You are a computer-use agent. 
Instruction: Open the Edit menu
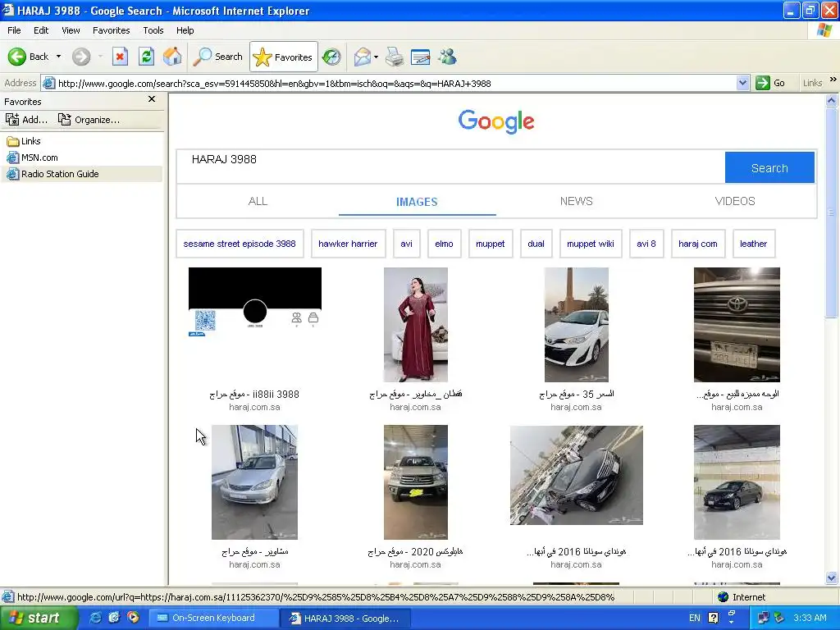pyautogui.click(x=41, y=30)
